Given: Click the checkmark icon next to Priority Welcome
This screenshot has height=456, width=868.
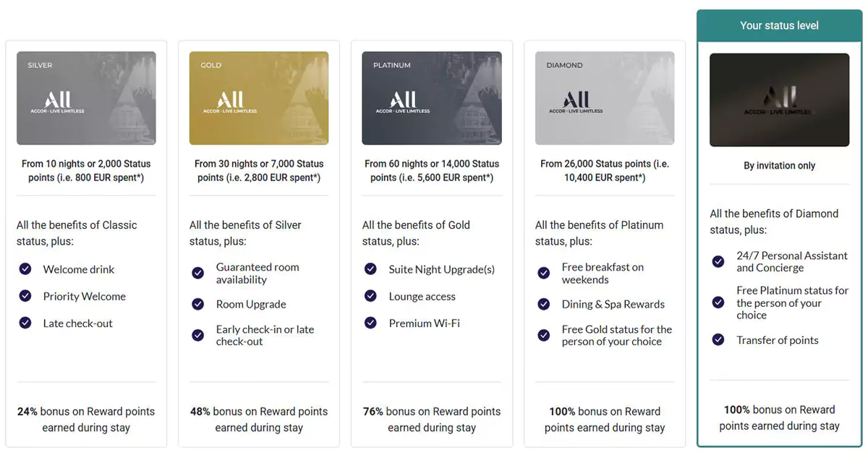Looking at the screenshot, I should [25, 296].
